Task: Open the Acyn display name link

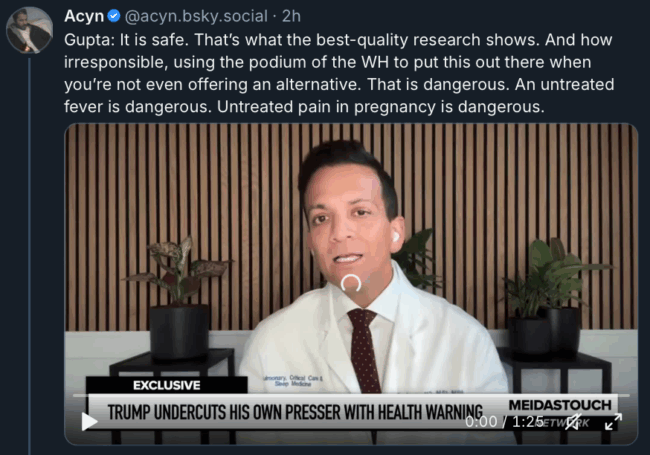Action: pyautogui.click(x=84, y=16)
